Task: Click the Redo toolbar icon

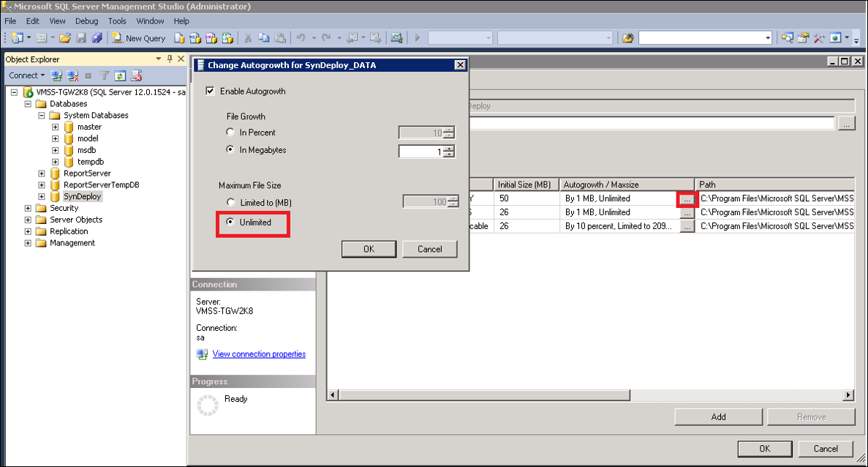Action: (326, 37)
